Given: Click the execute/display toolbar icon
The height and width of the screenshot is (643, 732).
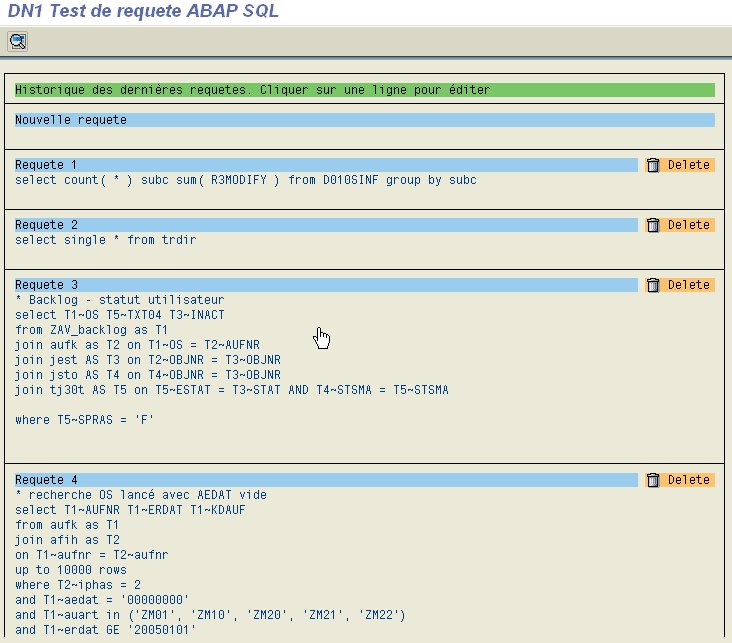Looking at the screenshot, I should point(18,42).
